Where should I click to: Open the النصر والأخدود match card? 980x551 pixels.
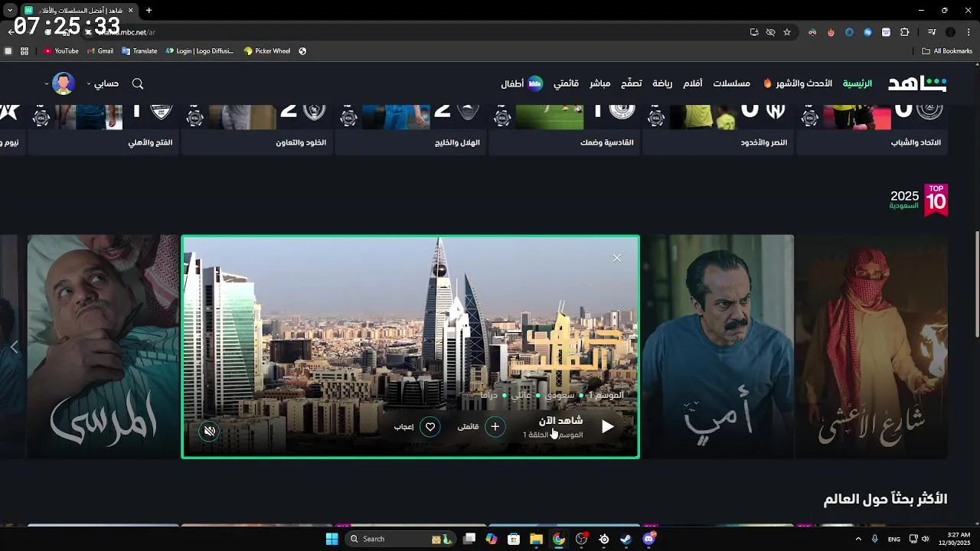click(x=718, y=130)
